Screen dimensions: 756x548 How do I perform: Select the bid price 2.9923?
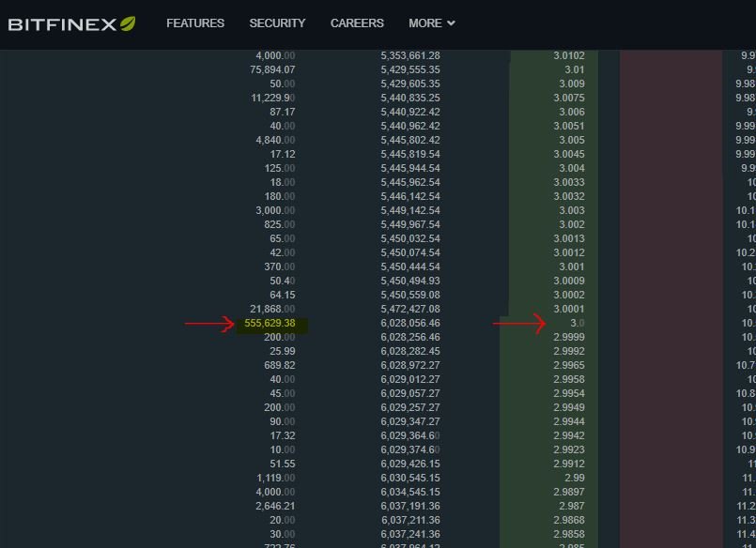click(569, 449)
